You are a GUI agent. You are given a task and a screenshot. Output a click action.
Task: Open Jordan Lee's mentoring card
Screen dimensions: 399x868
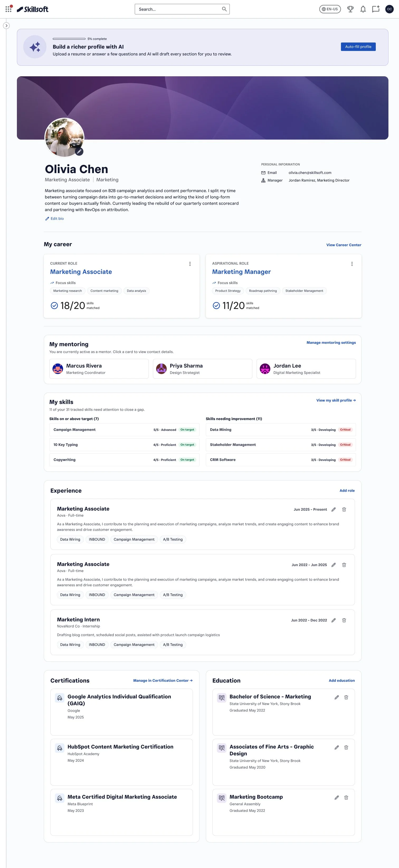pos(306,369)
